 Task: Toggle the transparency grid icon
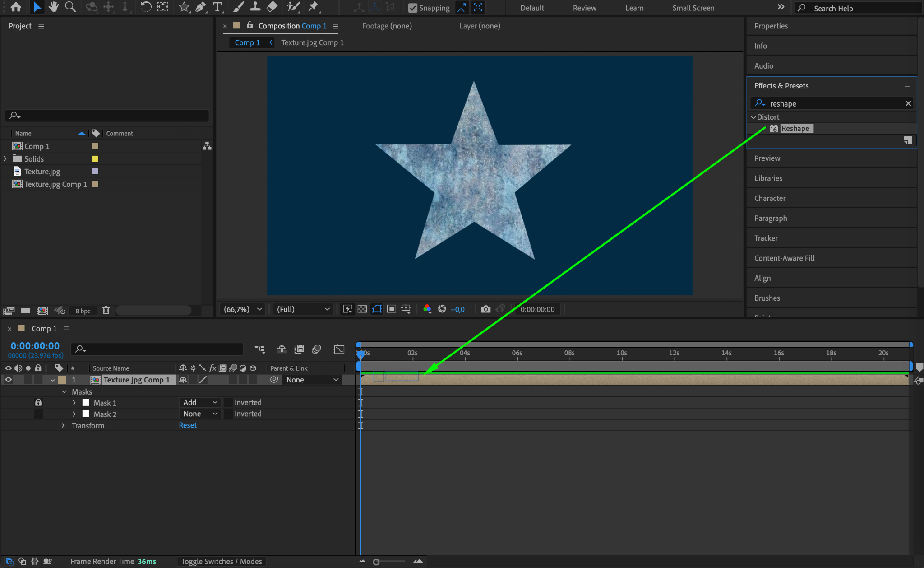pyautogui.click(x=362, y=309)
